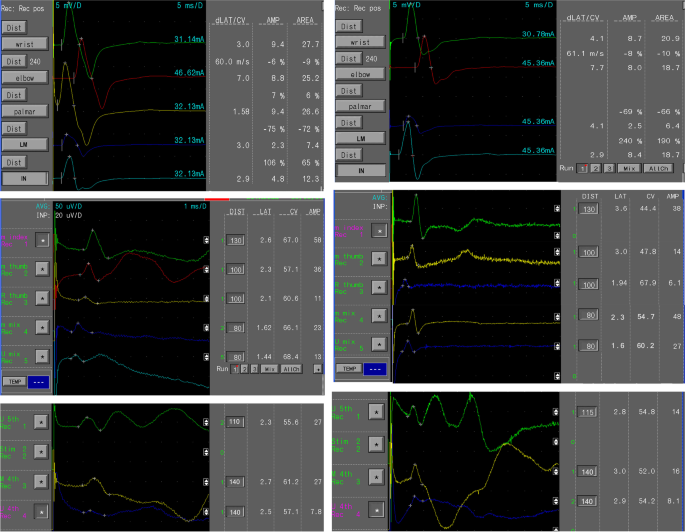Click the star icon beside m thumb Rec 2

[41, 269]
